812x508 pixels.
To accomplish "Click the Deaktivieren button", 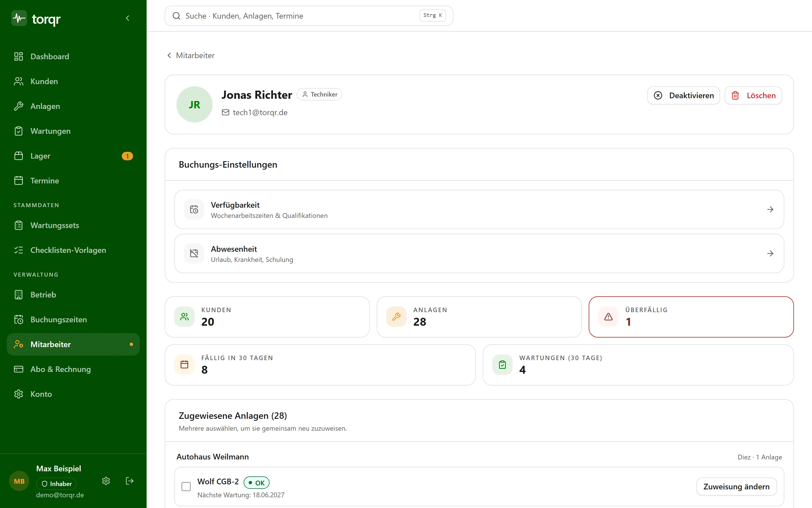I will pyautogui.click(x=683, y=95).
